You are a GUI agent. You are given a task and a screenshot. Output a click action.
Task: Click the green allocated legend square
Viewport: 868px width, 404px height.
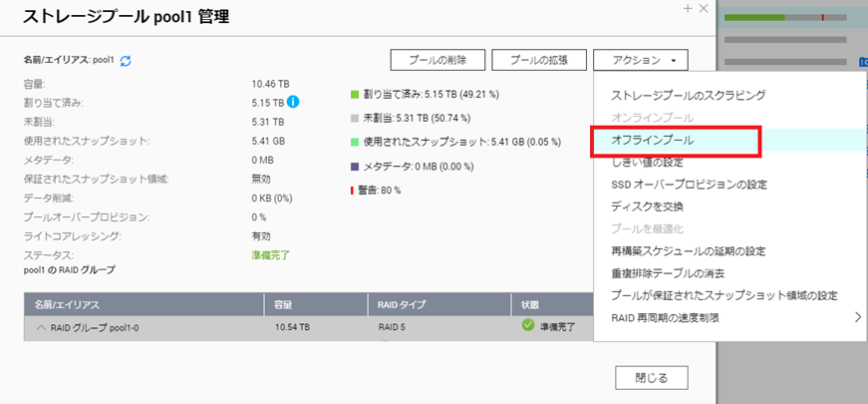(354, 95)
